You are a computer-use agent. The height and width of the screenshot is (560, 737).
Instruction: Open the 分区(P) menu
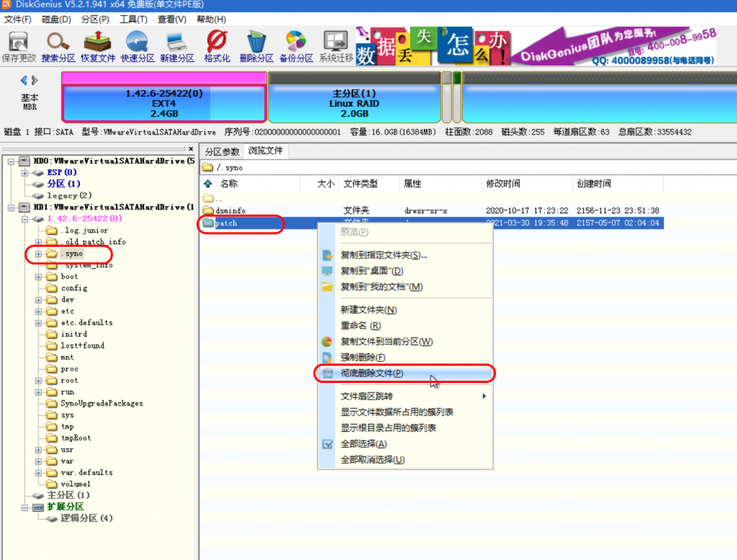(x=95, y=19)
